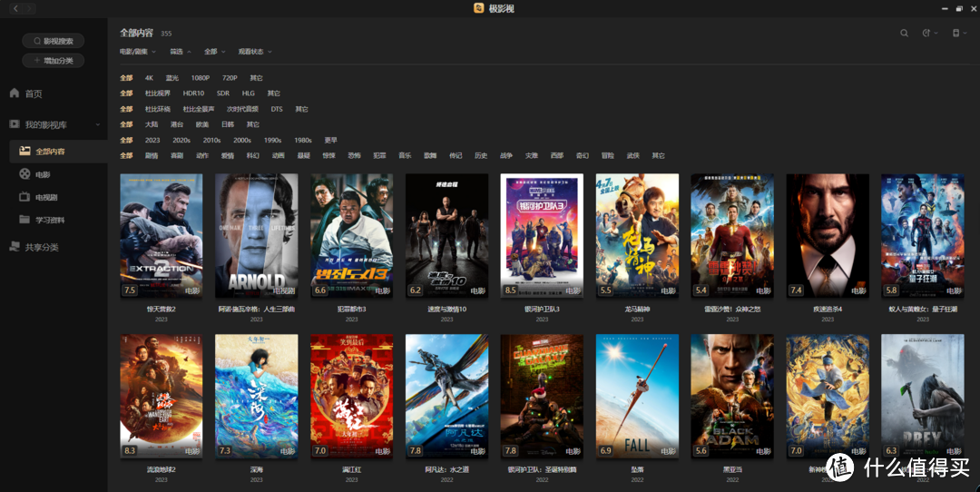Open 共享分类 in the sidebar
This screenshot has width=980, height=492.
42,247
